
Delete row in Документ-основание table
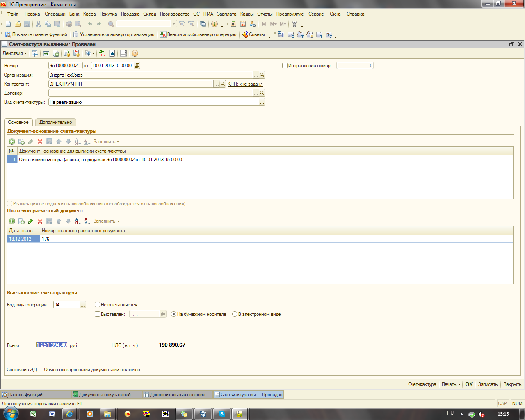tap(40, 142)
